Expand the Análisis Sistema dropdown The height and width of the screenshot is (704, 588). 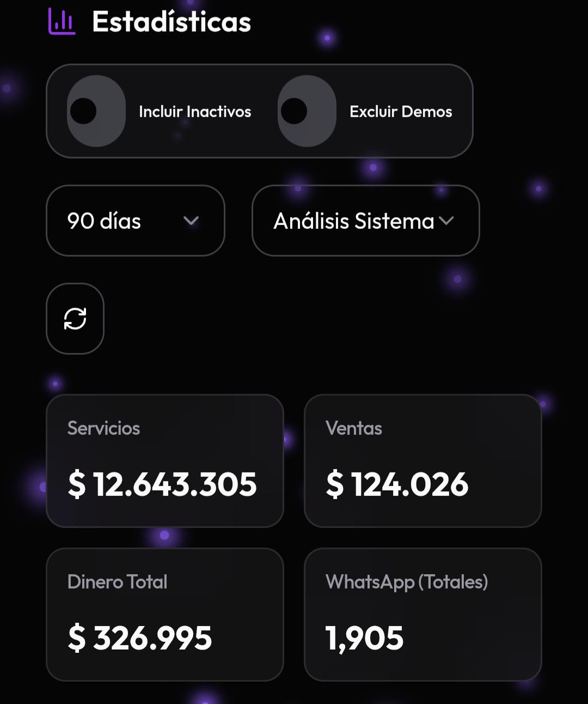point(366,221)
